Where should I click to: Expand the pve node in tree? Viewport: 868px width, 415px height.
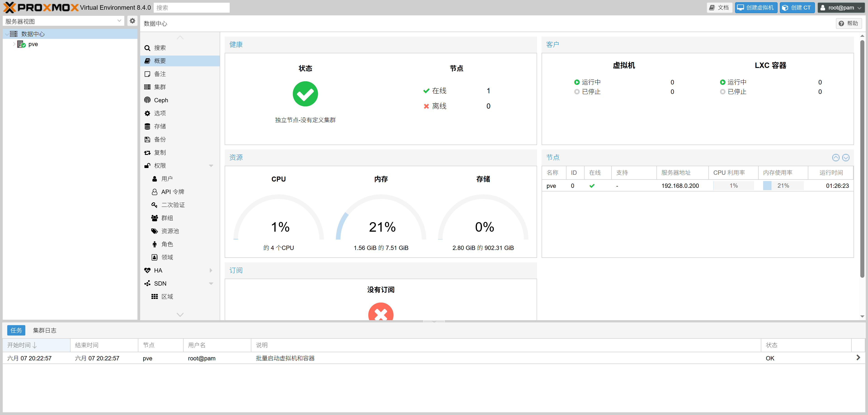[14, 44]
